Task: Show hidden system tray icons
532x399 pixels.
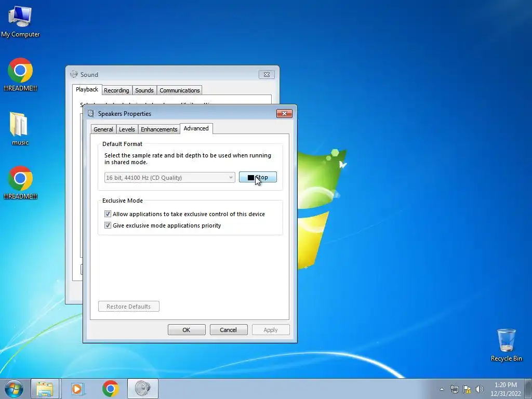Action: coord(442,389)
